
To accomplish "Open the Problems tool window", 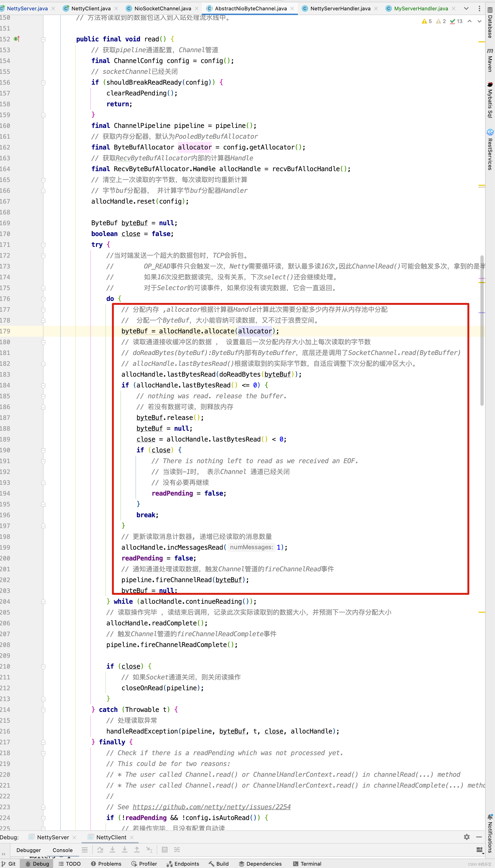I will tap(106, 864).
